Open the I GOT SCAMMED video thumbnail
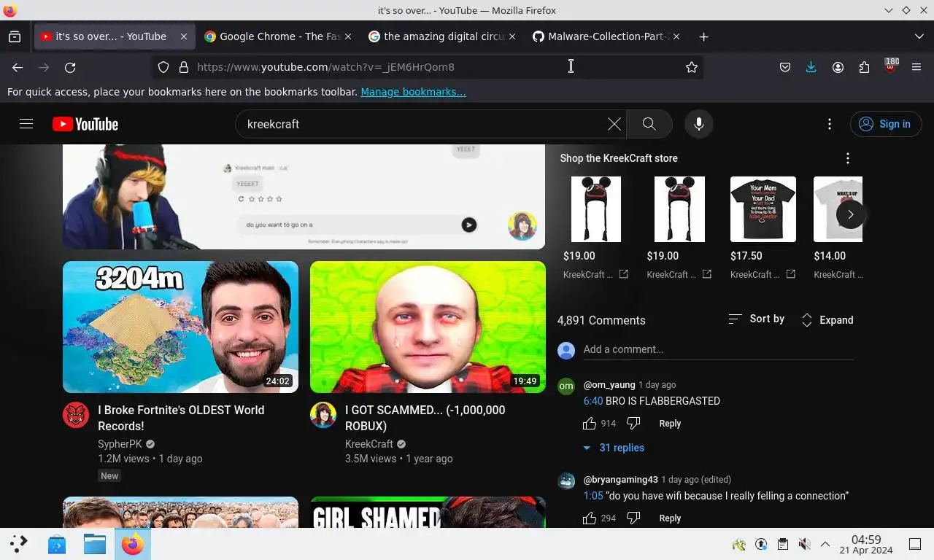Image resolution: width=934 pixels, height=560 pixels. coord(428,327)
